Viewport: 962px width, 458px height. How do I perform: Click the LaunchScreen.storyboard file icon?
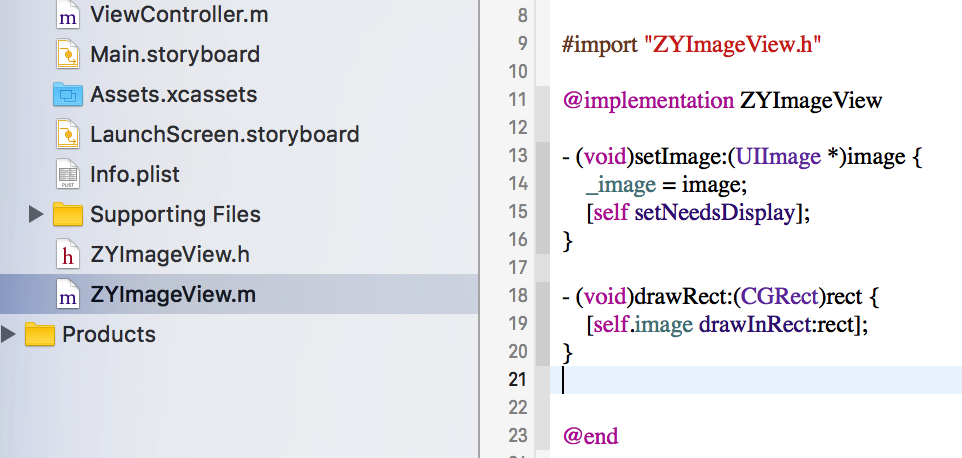(x=67, y=134)
